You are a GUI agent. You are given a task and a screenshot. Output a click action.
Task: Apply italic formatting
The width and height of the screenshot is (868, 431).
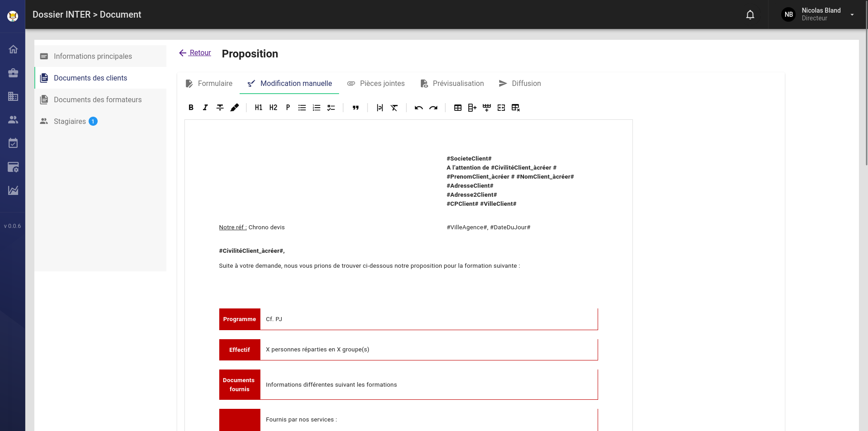(x=205, y=108)
